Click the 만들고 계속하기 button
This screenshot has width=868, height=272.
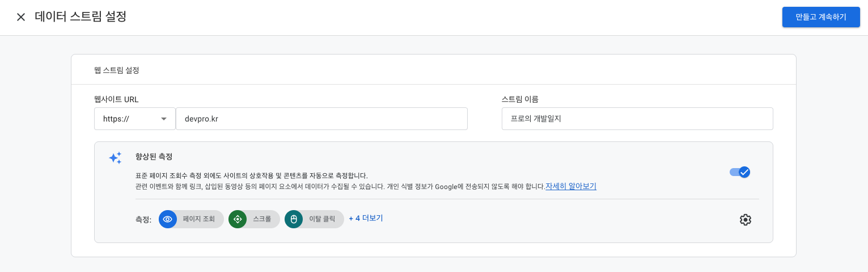[820, 17]
